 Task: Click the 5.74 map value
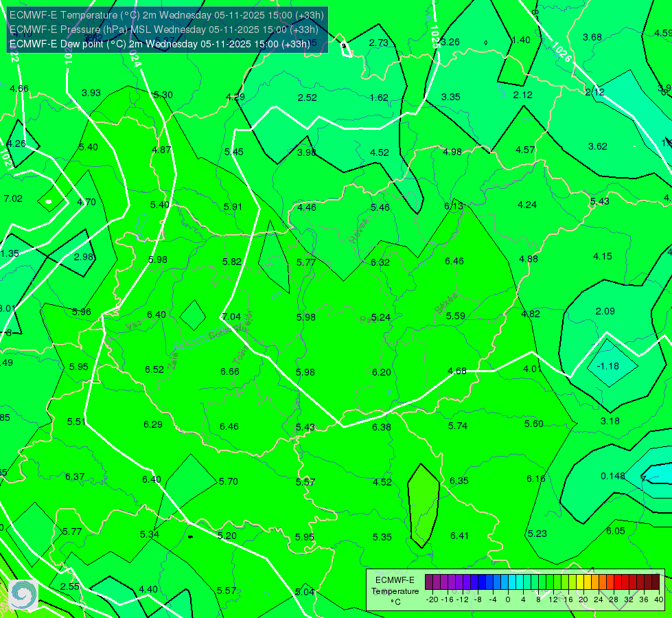coord(458,426)
